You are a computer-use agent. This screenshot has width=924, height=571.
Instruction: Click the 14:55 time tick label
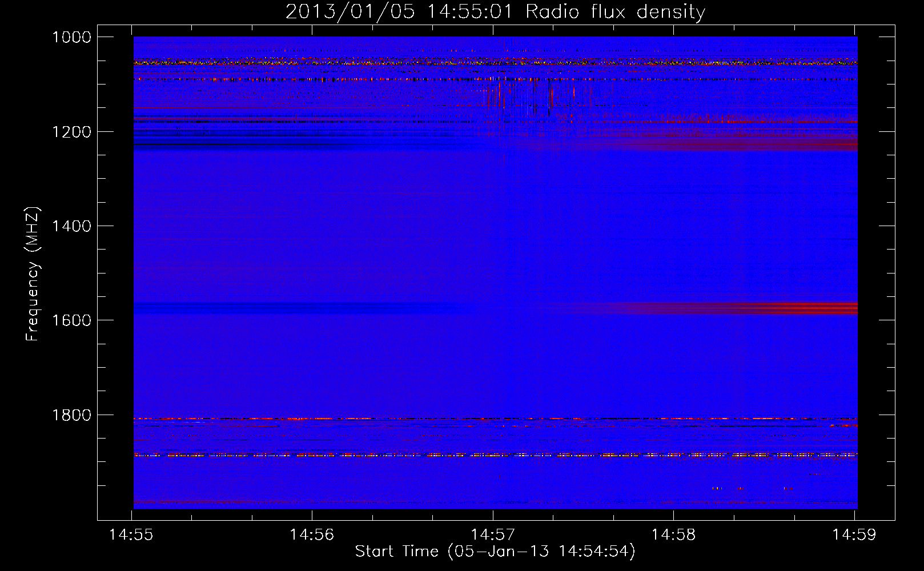pos(131,534)
